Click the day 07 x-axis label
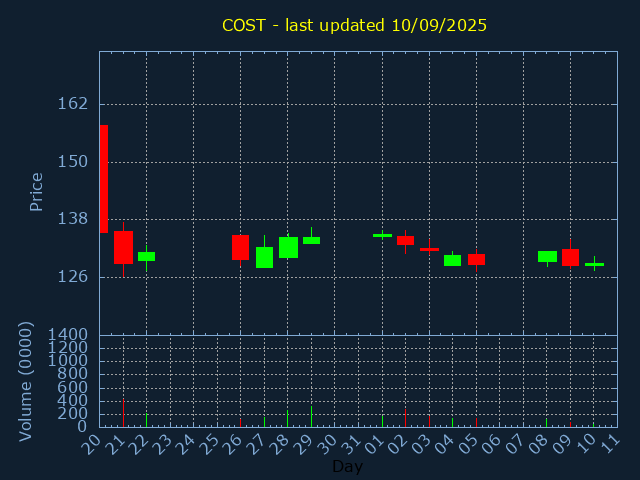 pyautogui.click(x=515, y=444)
